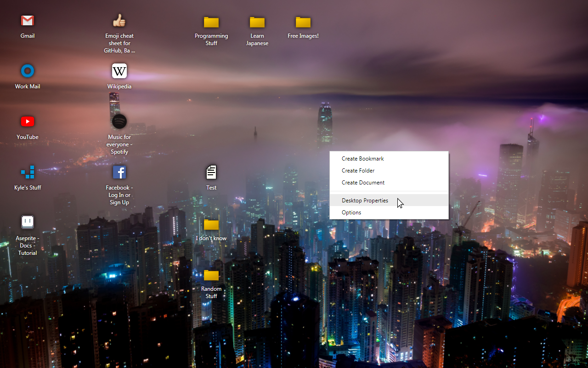
Task: Open the Wikipedia shortcut
Action: [x=119, y=71]
